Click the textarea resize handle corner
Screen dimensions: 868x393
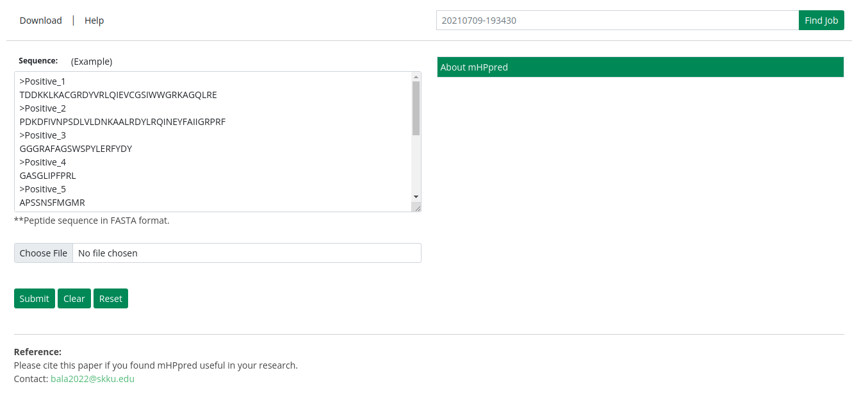[x=417, y=208]
